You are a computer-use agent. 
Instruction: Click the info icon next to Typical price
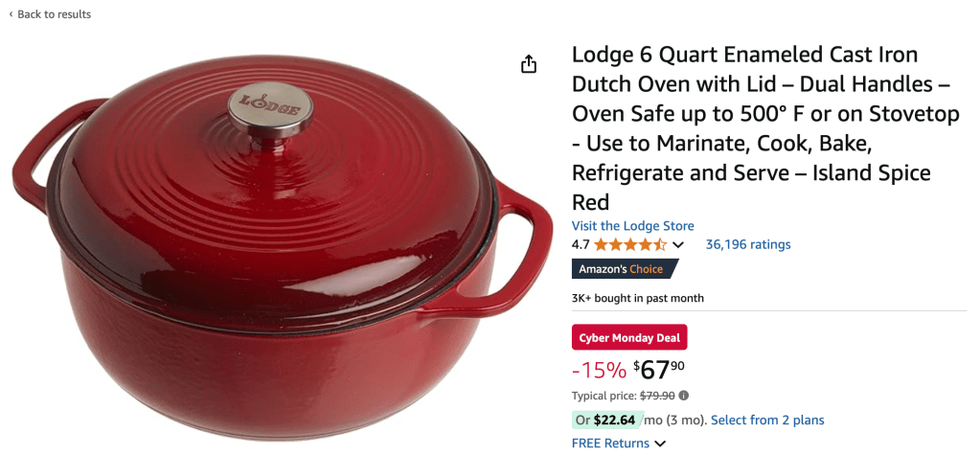point(684,396)
